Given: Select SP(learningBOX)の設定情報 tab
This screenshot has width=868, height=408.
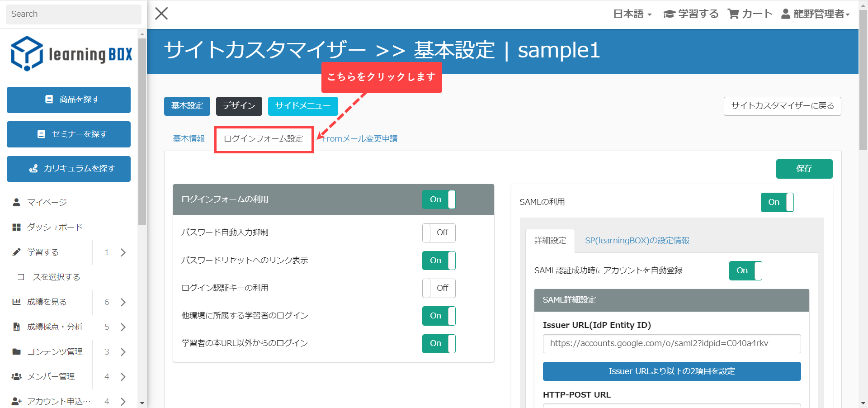Looking at the screenshot, I should 637,241.
